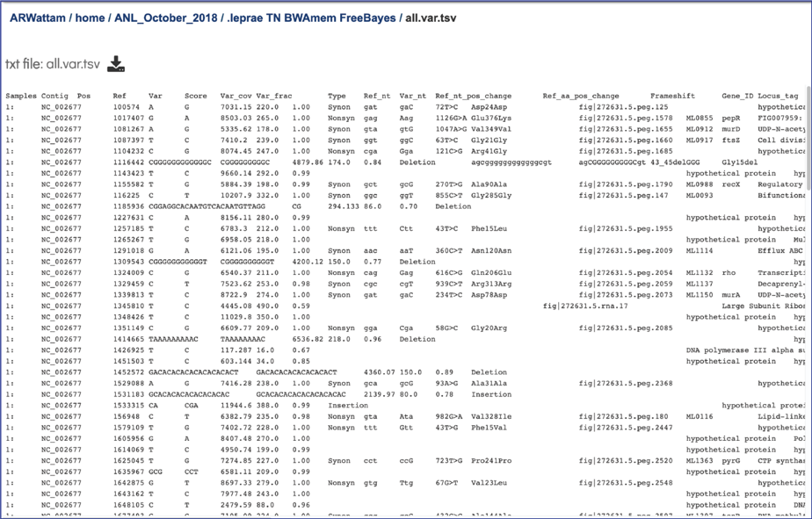
Task: Click Phe15Val amino acid change
Action: [x=489, y=428]
